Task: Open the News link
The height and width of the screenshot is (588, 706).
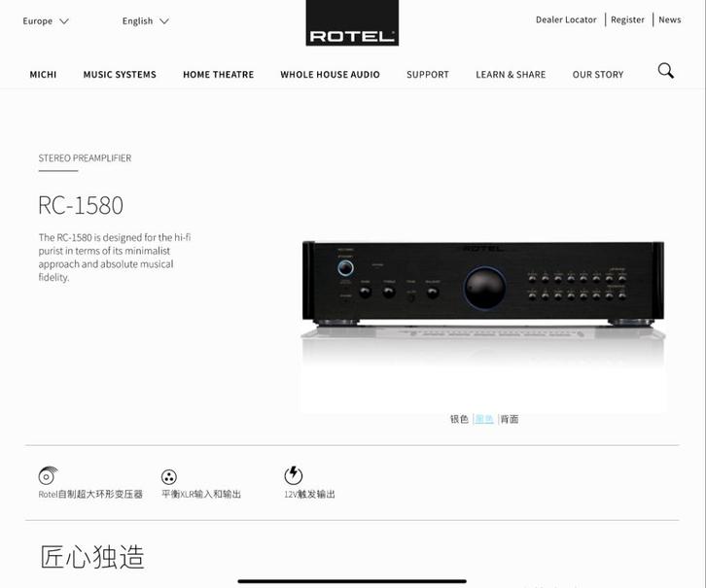Action: click(669, 19)
